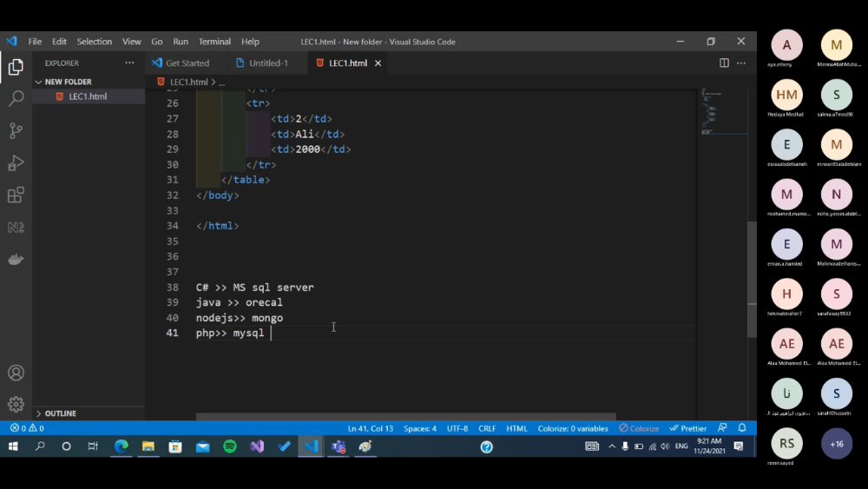Click line 39 text 'java >> orecal'
868x489 pixels.
point(240,302)
